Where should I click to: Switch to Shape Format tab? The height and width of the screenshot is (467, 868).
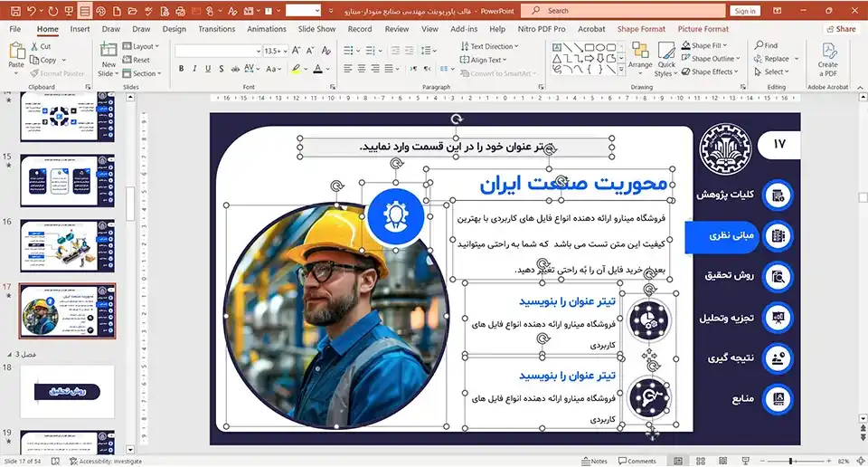tap(641, 29)
